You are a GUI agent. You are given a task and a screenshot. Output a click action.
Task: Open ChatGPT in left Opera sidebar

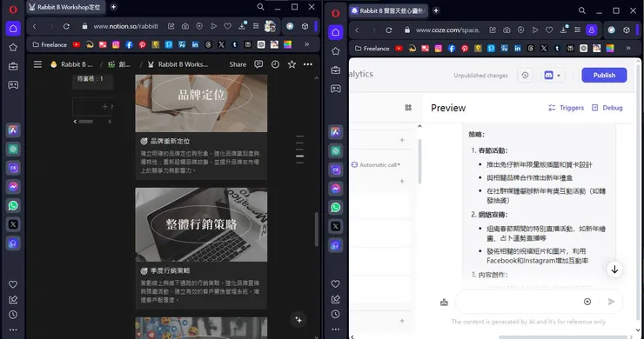(x=13, y=149)
